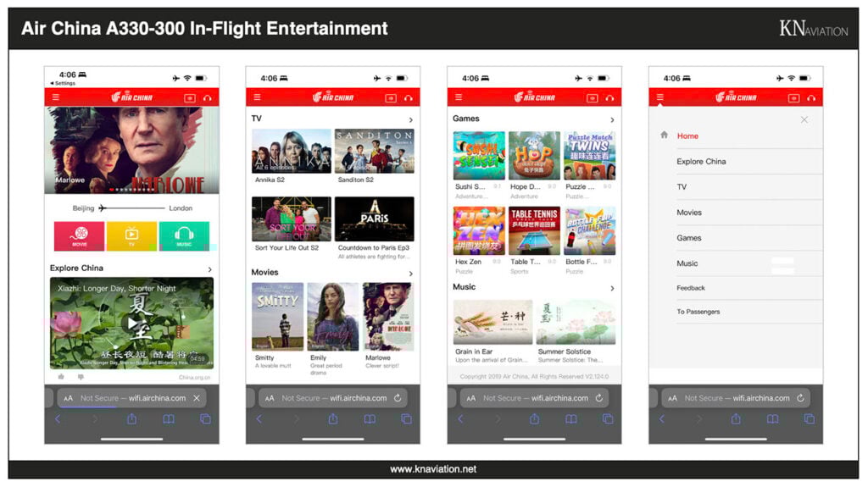The width and height of the screenshot is (868, 487).
Task: Open To Passengers in side menu
Action: coord(698,312)
